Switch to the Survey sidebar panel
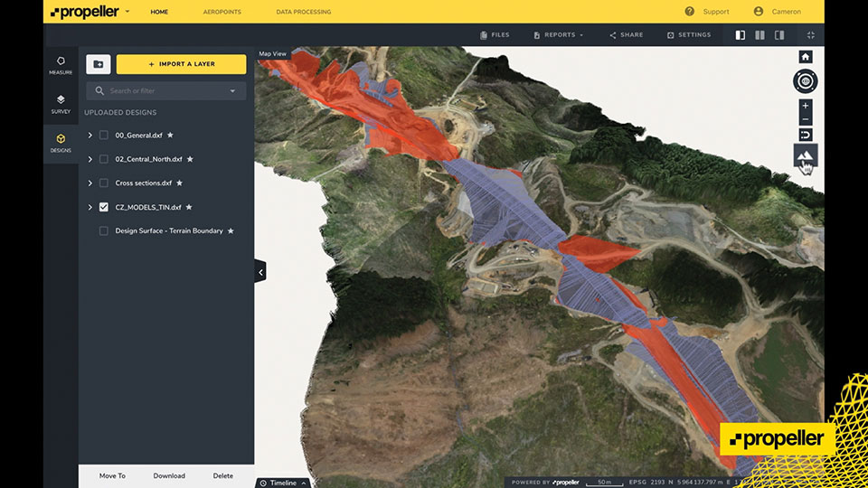The height and width of the screenshot is (488, 868). [x=61, y=104]
